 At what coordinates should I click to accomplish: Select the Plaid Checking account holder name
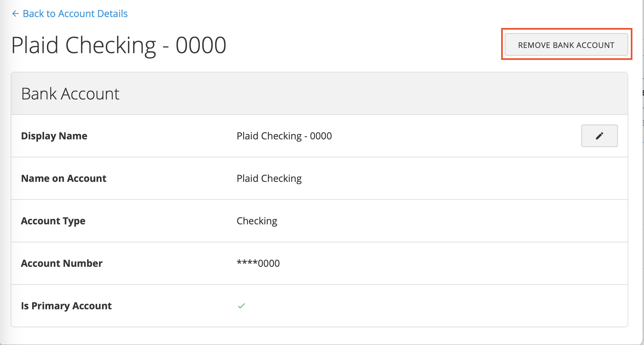[269, 178]
